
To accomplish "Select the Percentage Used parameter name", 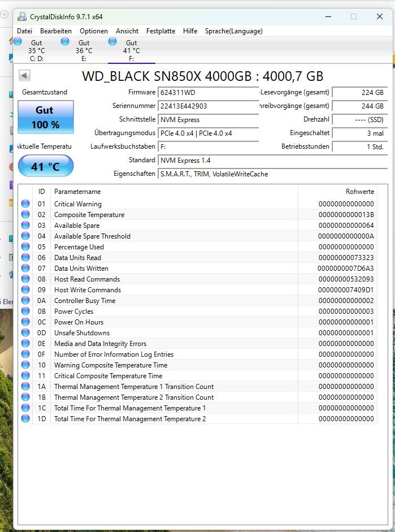I will [79, 246].
